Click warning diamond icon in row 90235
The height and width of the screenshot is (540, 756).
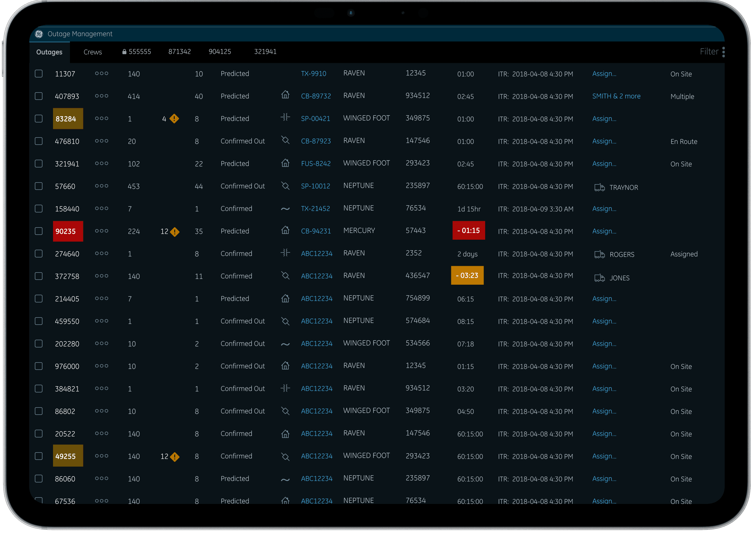point(175,232)
